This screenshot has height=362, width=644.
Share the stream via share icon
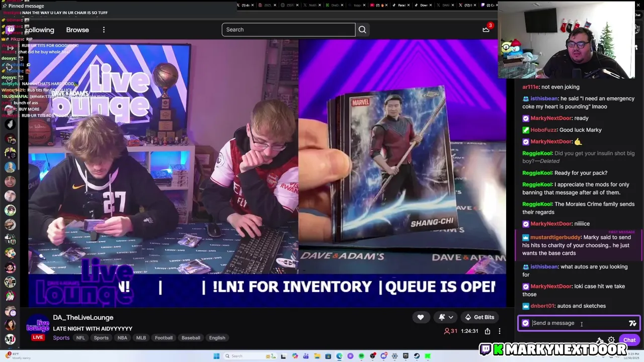tap(488, 331)
